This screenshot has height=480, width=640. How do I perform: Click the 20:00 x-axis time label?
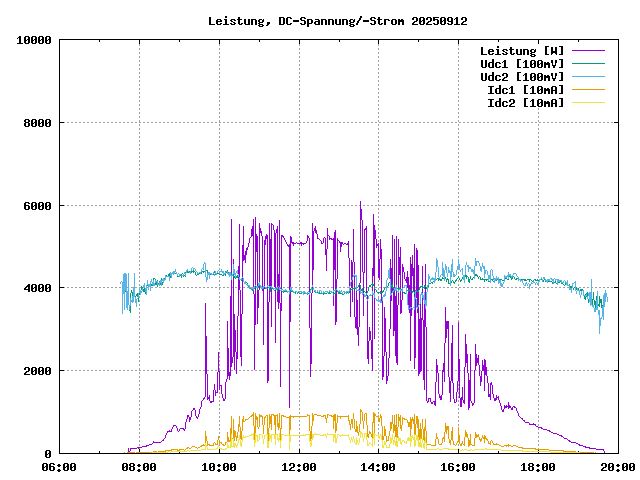(x=617, y=467)
